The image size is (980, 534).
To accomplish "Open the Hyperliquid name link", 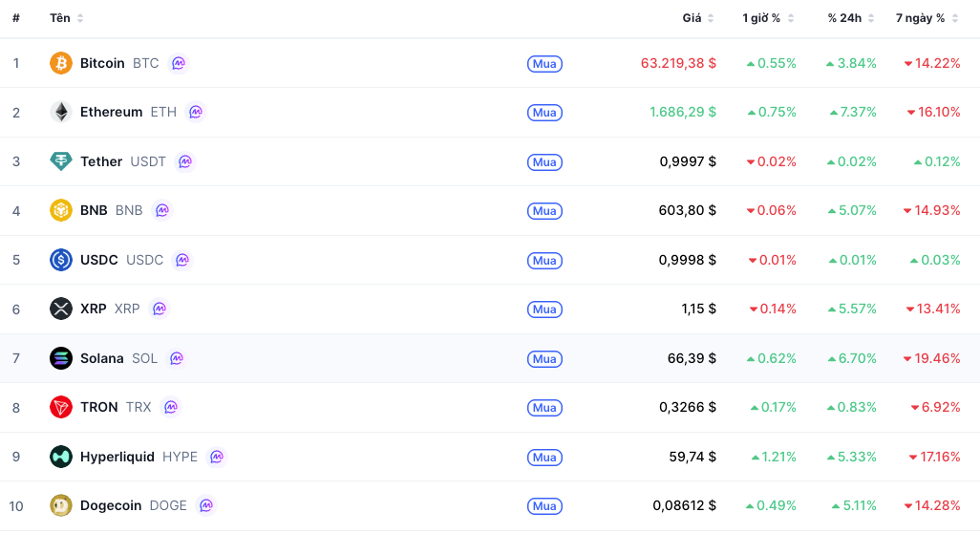I will pos(117,457).
